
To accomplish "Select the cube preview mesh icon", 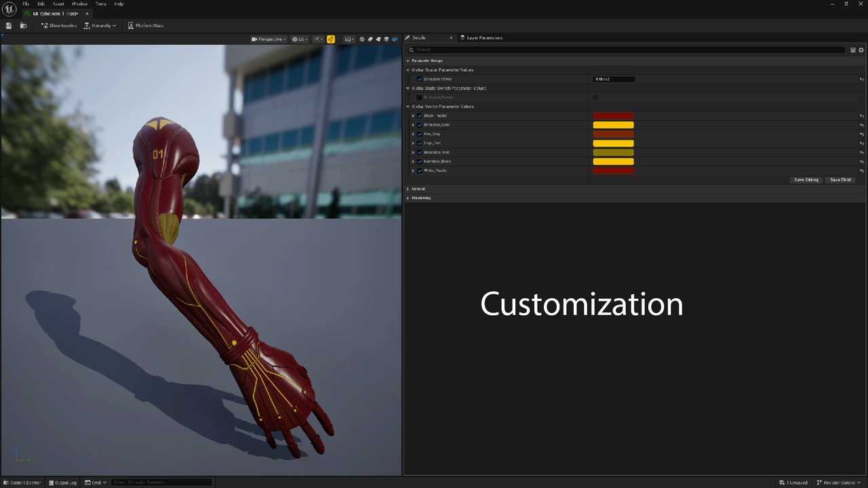I will click(x=387, y=39).
